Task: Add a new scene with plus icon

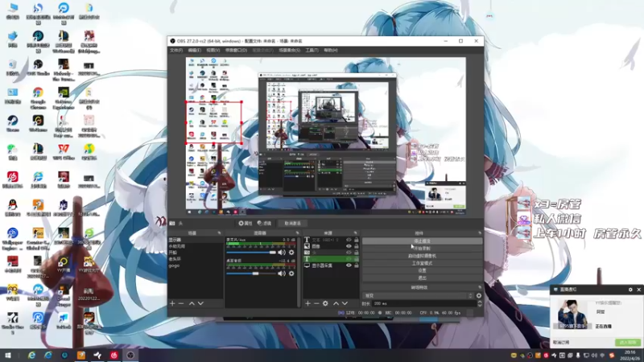Action: [x=172, y=303]
